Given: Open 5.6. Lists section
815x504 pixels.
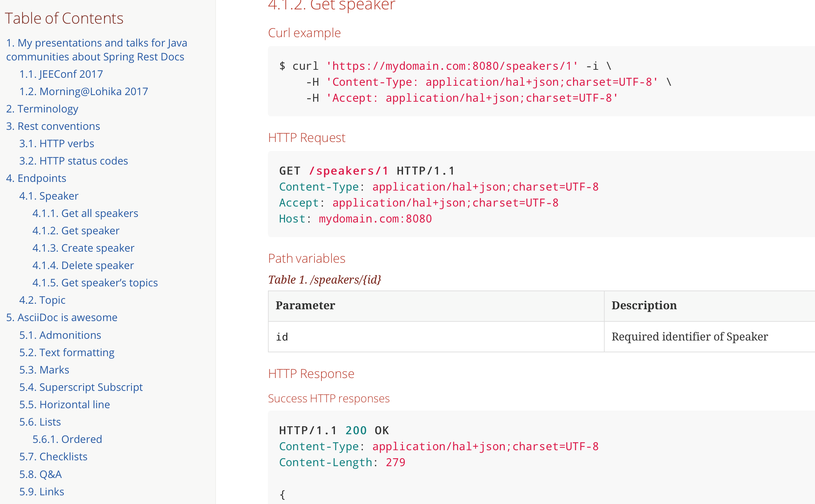Looking at the screenshot, I should tap(40, 422).
